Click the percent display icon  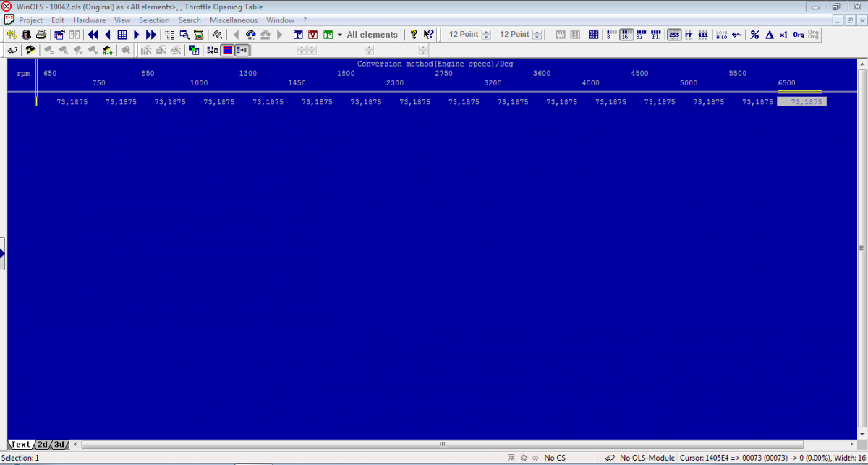click(754, 35)
